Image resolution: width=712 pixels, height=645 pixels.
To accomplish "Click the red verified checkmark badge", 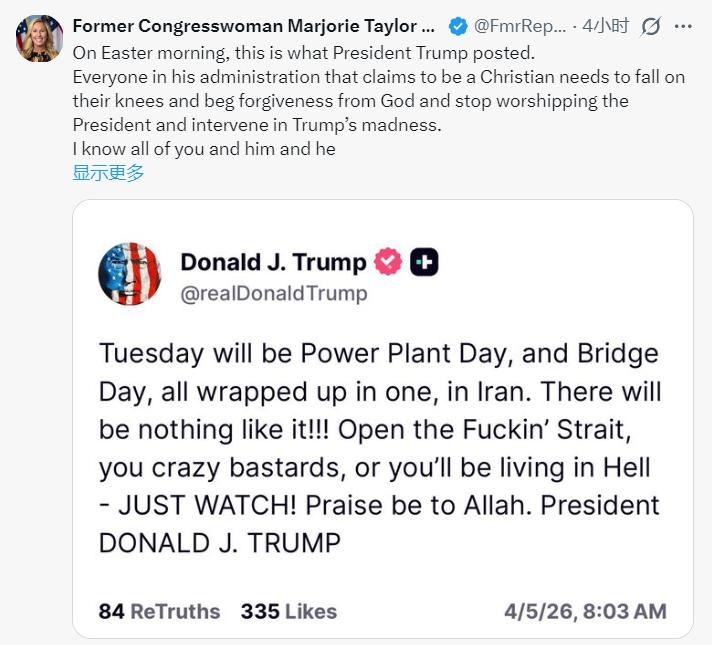I will pos(388,262).
